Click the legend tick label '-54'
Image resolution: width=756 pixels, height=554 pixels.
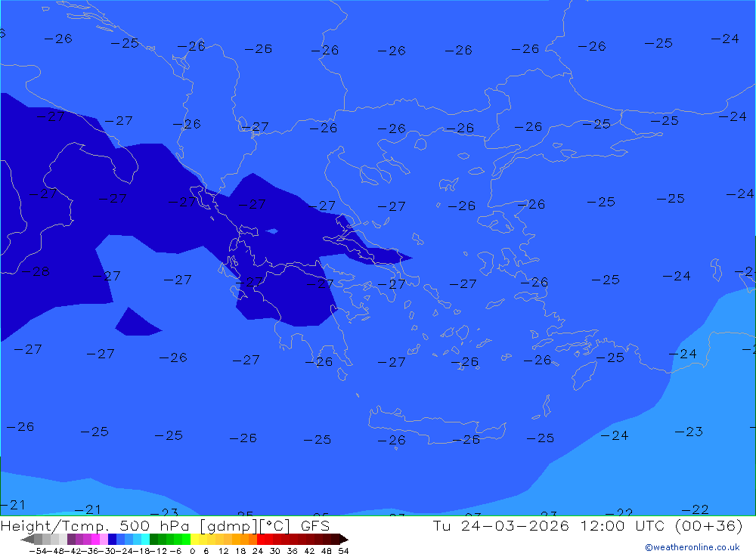tap(38, 551)
